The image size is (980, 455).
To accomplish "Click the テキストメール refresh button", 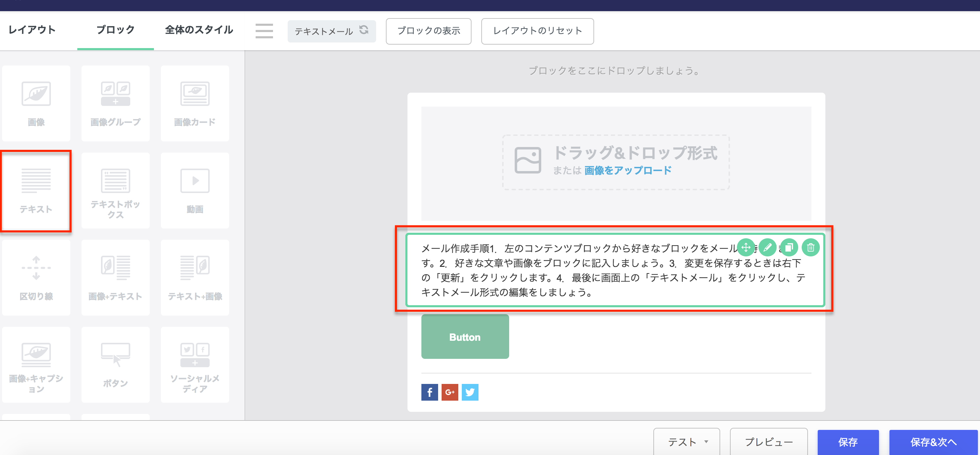I will 331,31.
